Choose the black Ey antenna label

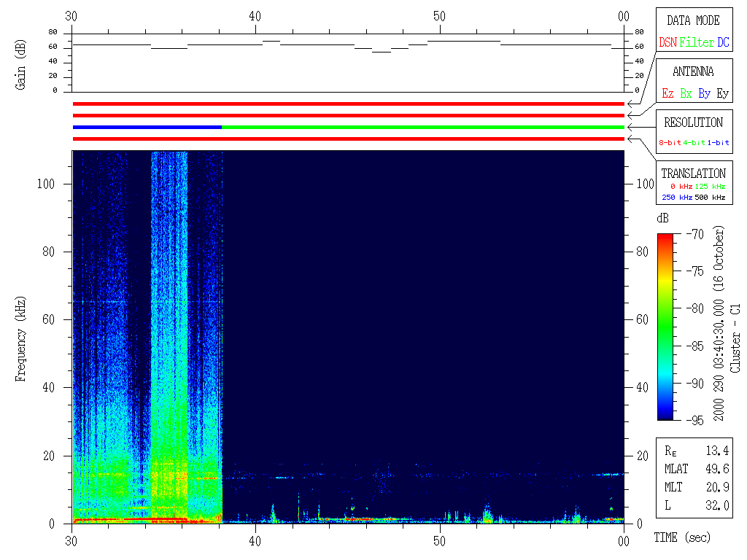[722, 94]
